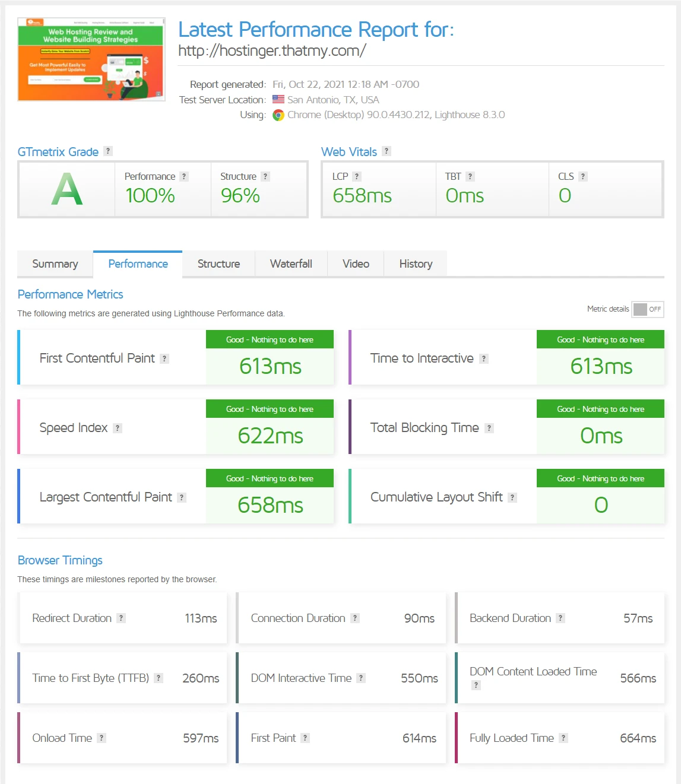Open the Redirect Duration help icon
681x784 pixels.
121,618
